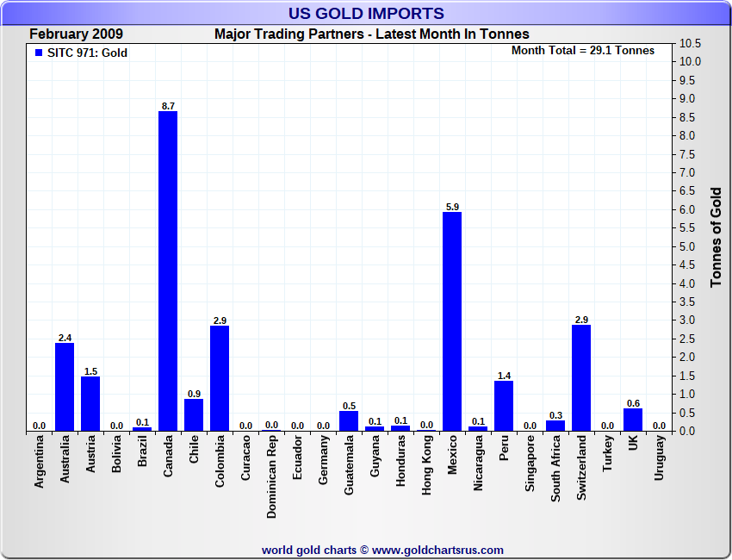Click the 'Nicaragua' axis label
Screen dimensions: 732x560
[x=478, y=463]
